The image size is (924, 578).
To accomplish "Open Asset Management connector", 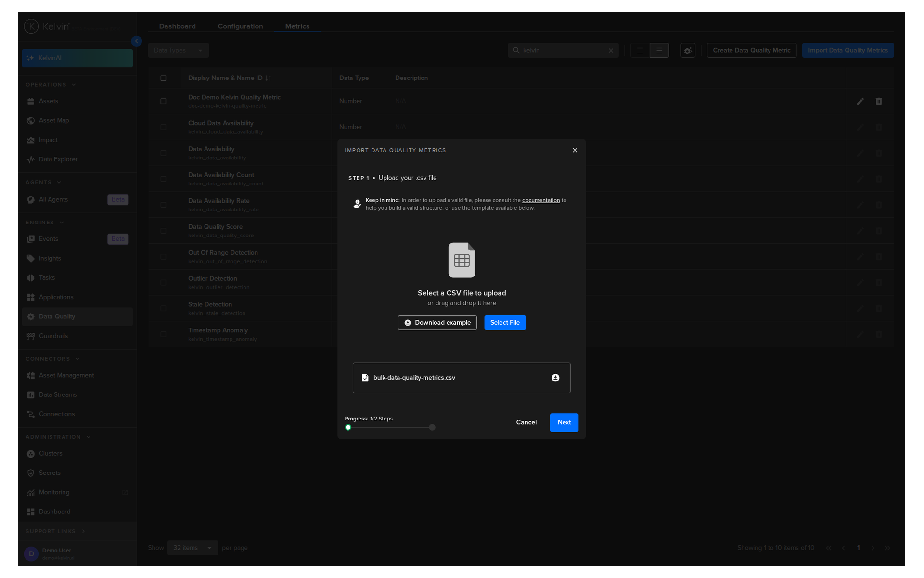I will coord(77,375).
